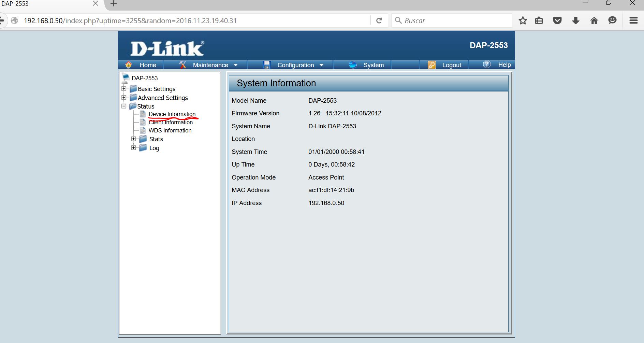The width and height of the screenshot is (644, 343).
Task: Click the System globe icon
Action: pos(353,65)
